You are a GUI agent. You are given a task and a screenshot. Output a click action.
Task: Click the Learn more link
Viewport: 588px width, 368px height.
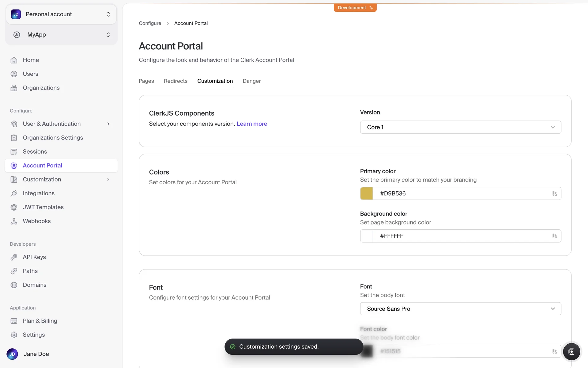pos(252,124)
